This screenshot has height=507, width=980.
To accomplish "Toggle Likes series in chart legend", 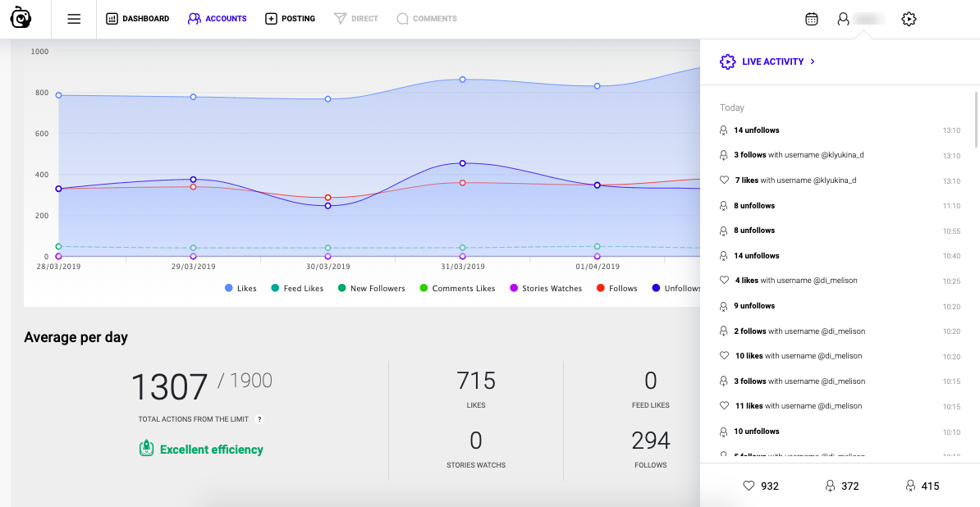I will (x=240, y=289).
